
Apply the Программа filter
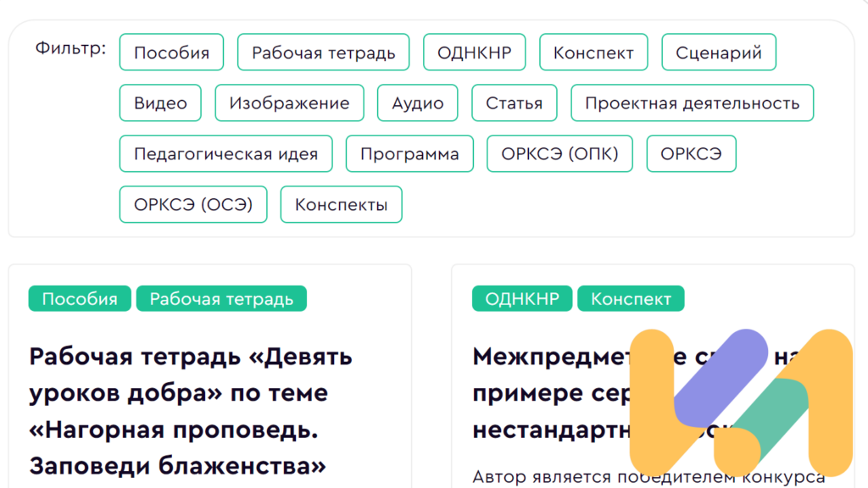(x=409, y=154)
